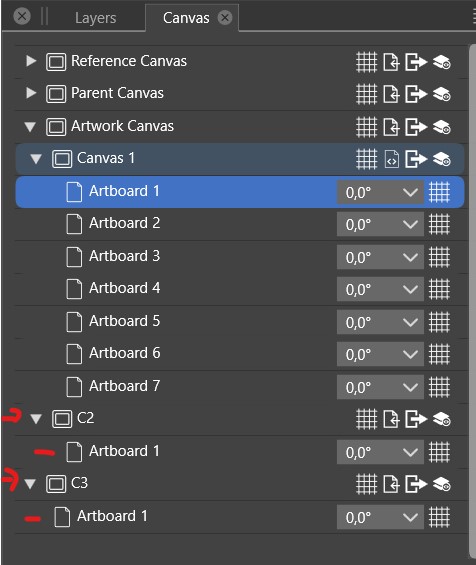The width and height of the screenshot is (476, 565).
Task: Click import page icon on C3 row
Action: point(391,484)
